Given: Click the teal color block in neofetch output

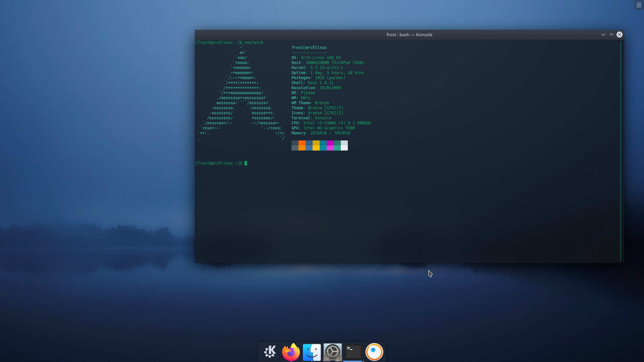Looking at the screenshot, I should point(323,145).
